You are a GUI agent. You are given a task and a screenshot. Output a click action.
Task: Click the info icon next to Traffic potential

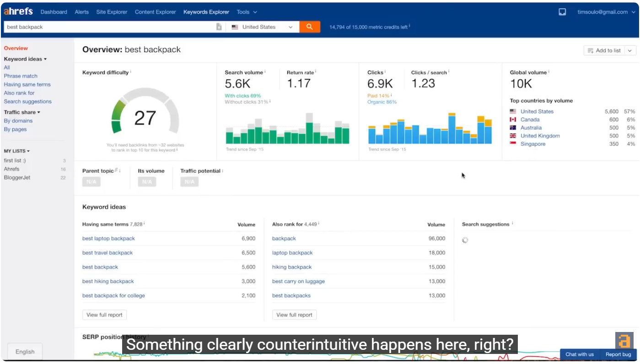coord(222,171)
